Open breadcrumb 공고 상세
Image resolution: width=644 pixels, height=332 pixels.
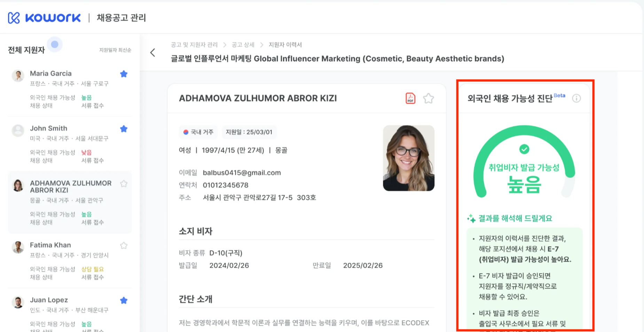pyautogui.click(x=243, y=45)
